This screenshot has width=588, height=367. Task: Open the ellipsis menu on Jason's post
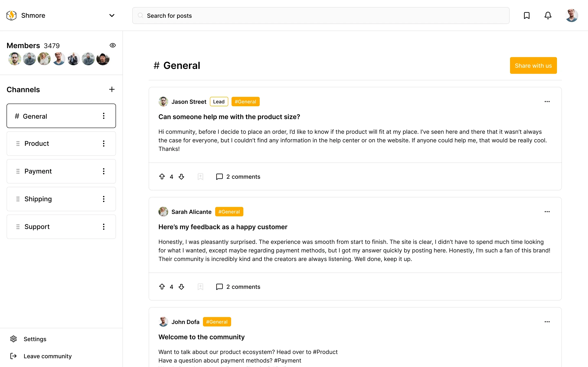(547, 102)
